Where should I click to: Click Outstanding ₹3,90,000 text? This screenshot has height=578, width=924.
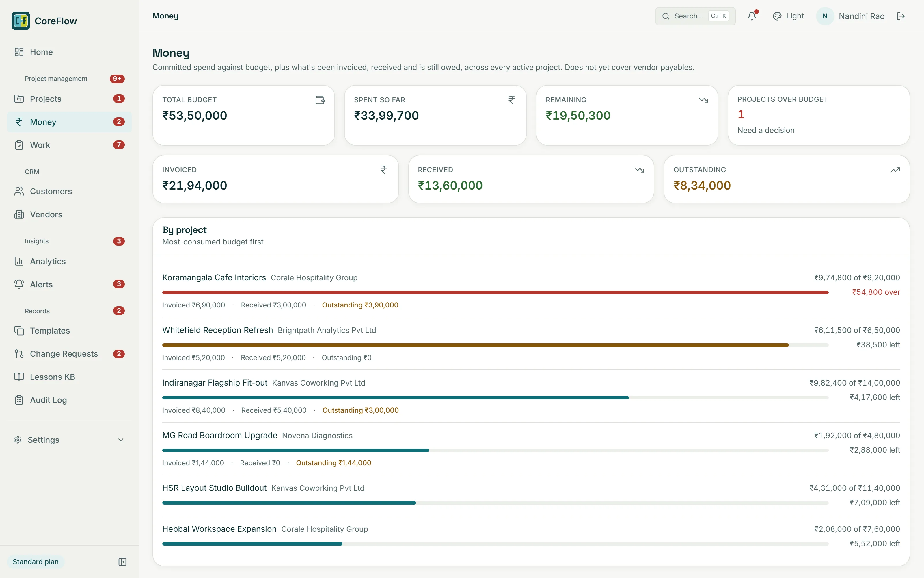pos(360,305)
